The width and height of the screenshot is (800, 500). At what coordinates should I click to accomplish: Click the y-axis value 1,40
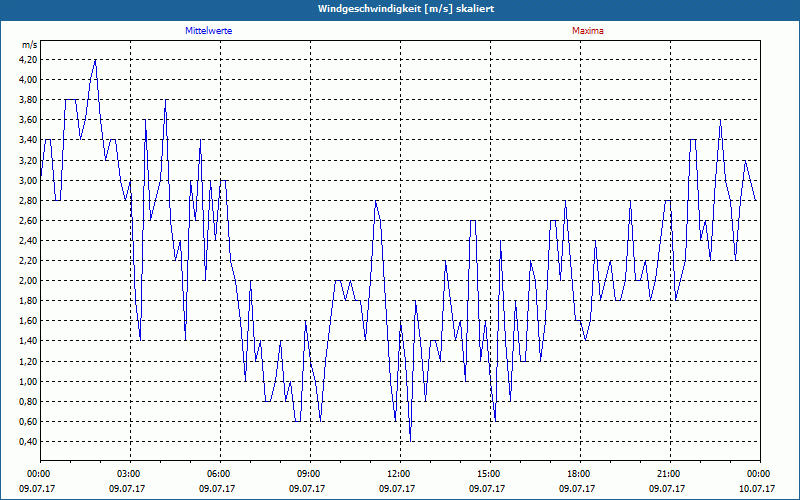28,341
